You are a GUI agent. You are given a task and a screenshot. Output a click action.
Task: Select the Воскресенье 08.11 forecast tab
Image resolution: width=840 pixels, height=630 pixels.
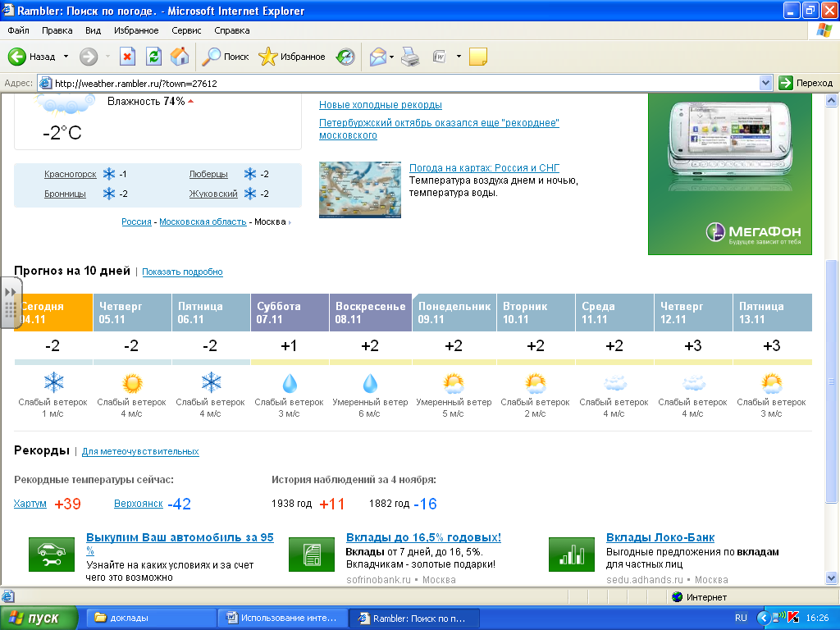[371, 313]
